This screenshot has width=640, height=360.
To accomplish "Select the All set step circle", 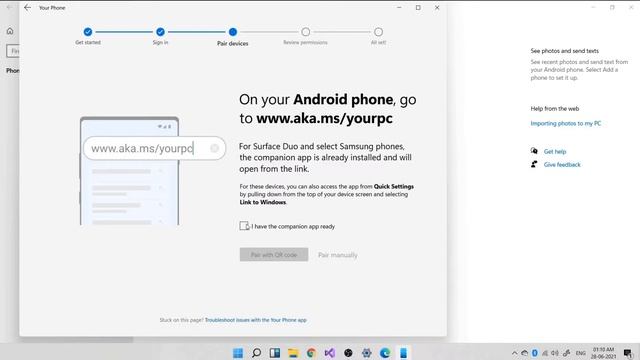I will click(x=378, y=32).
